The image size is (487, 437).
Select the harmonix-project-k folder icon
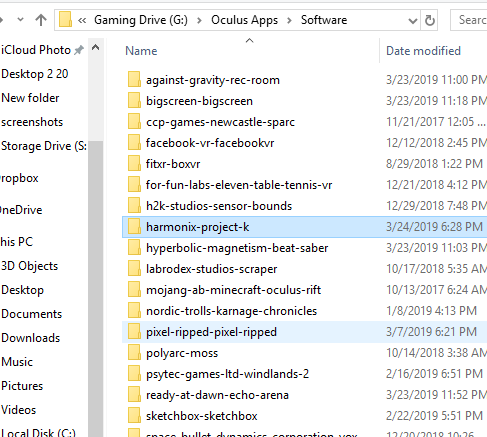[134, 227]
